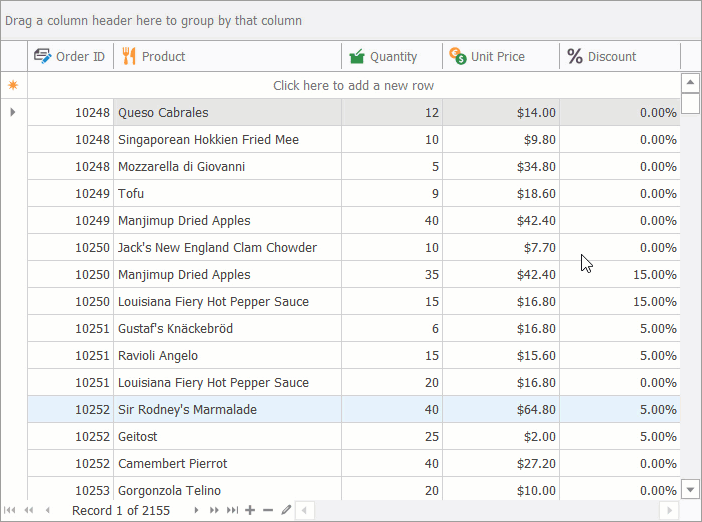
Task: Click the Unit Price column header
Action: point(500,57)
